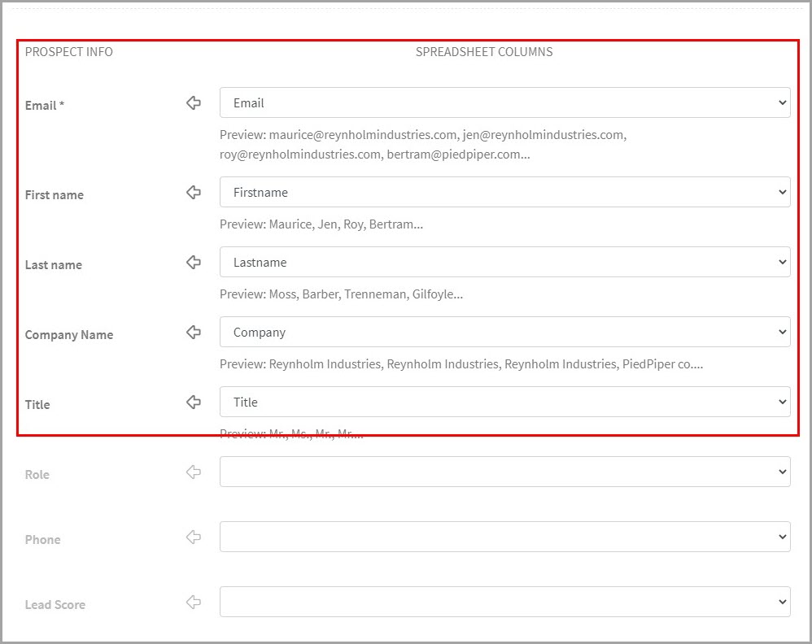Click the PROSPECT INFO column header

point(69,52)
